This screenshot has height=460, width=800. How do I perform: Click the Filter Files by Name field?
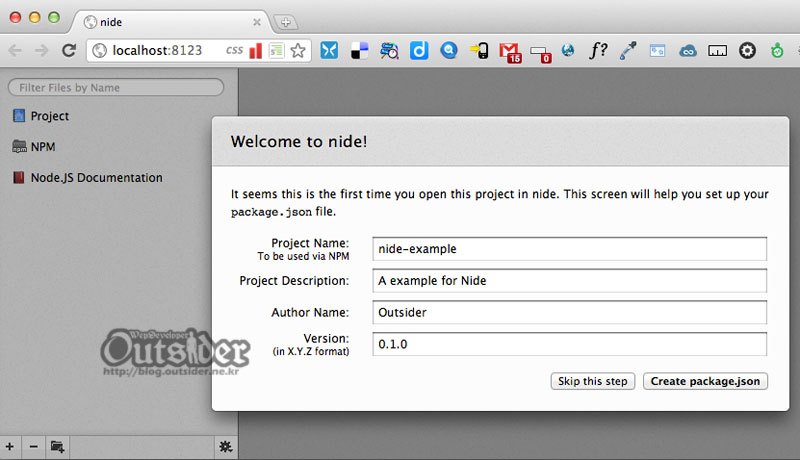(x=116, y=87)
